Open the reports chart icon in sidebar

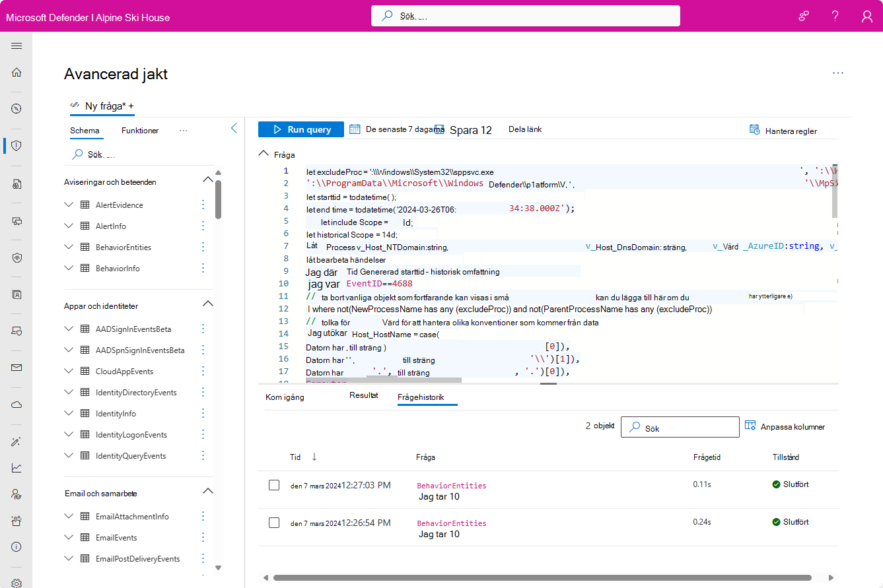point(17,468)
